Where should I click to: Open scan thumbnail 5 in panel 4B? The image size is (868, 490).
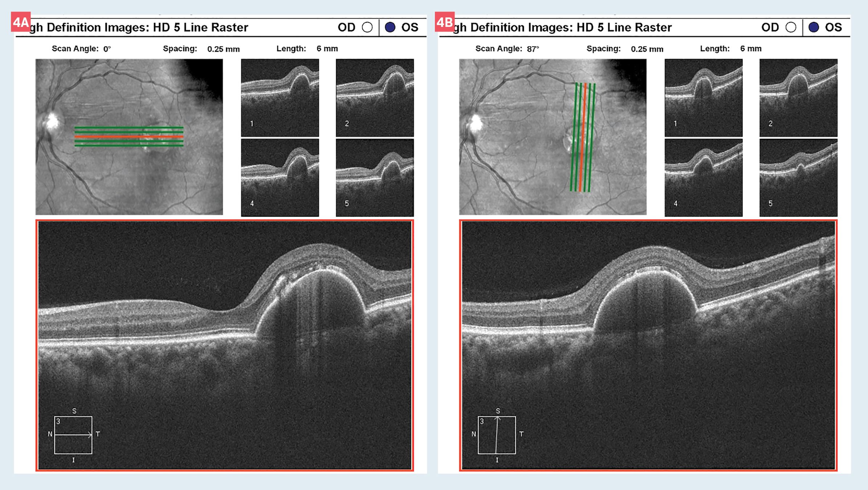tap(798, 178)
